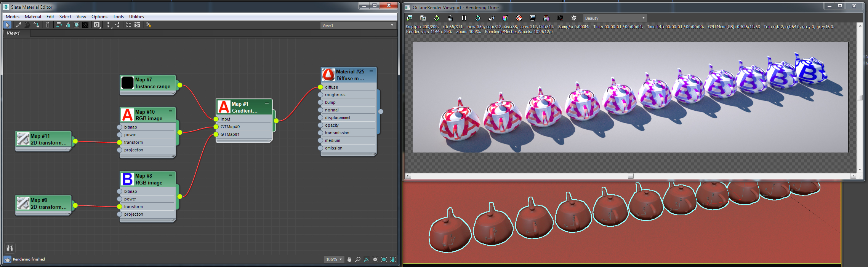The width and height of the screenshot is (868, 267).
Task: Click the red material picker icon
Action: (519, 18)
